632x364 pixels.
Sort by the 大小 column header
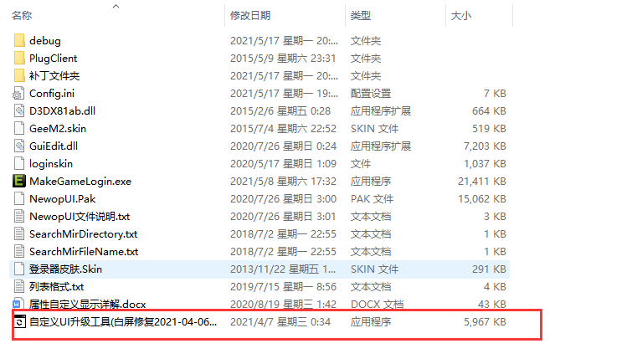pyautogui.click(x=461, y=16)
